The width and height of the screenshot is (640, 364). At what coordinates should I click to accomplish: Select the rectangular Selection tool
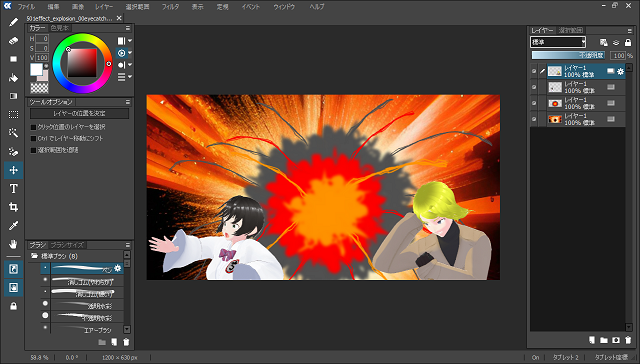(x=13, y=115)
